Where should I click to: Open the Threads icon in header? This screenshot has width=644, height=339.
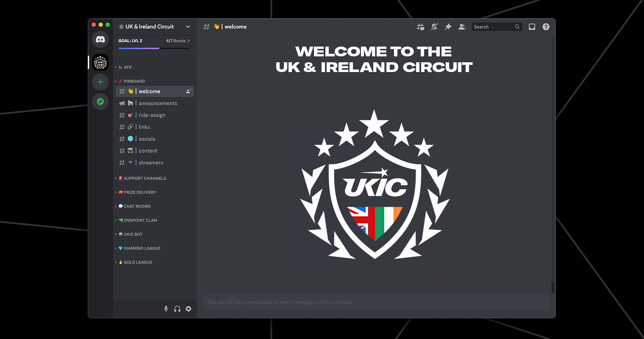coord(420,27)
